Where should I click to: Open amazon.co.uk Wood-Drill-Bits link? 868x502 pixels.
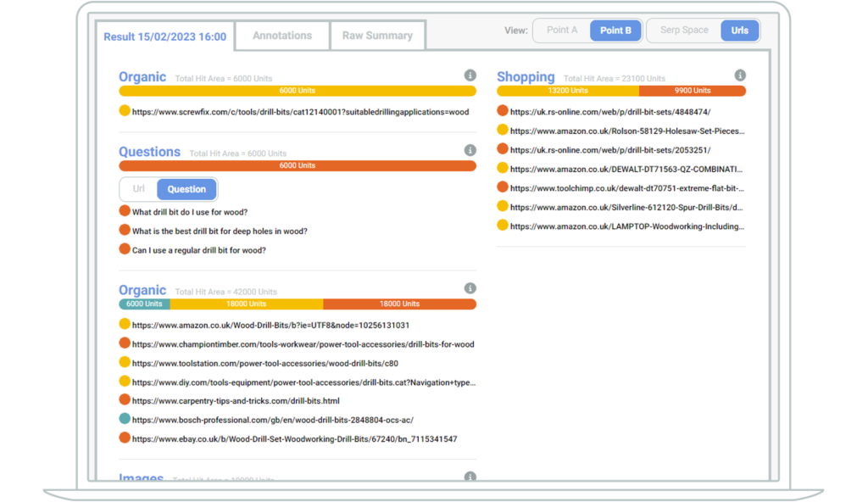[270, 326]
